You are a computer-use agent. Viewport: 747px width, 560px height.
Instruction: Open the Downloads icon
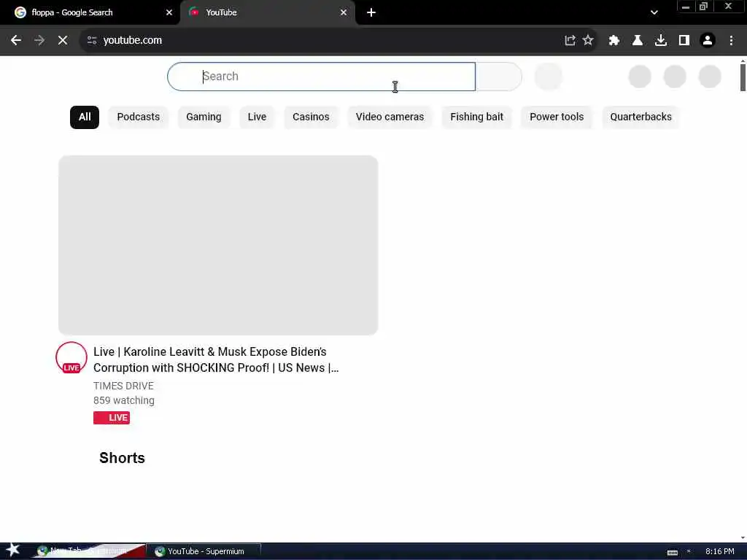tap(661, 41)
